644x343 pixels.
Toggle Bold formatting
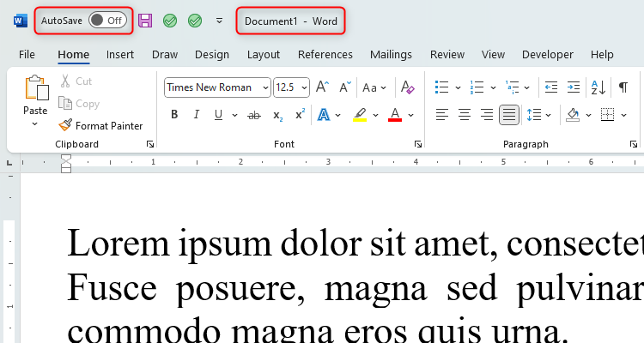coord(174,115)
